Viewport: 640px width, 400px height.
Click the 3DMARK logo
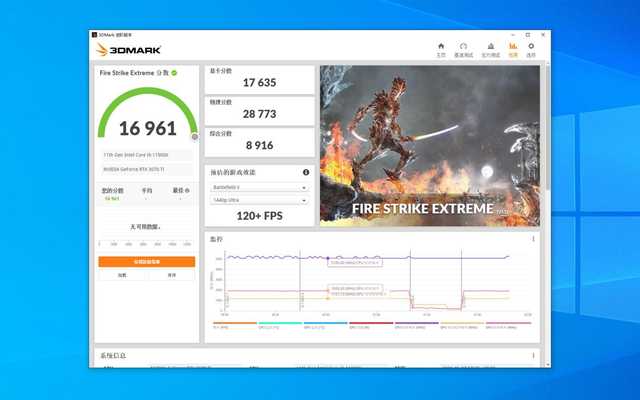129,50
